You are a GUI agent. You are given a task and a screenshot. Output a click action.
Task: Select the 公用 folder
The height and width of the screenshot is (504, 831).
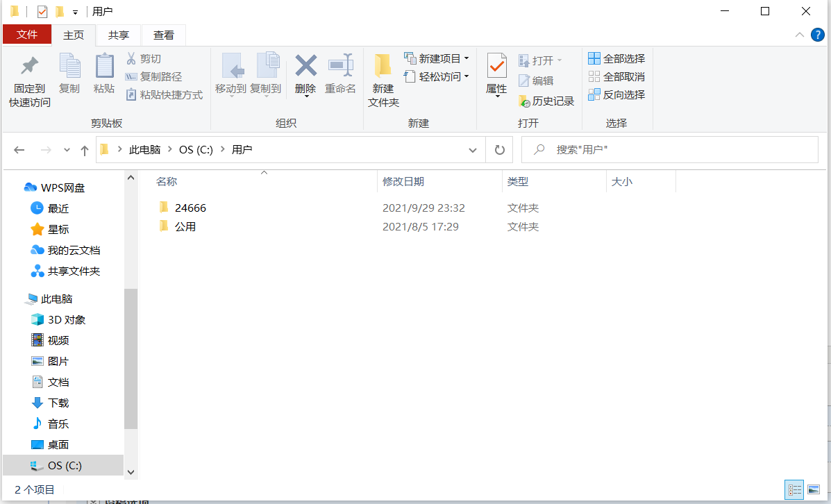[x=178, y=227]
